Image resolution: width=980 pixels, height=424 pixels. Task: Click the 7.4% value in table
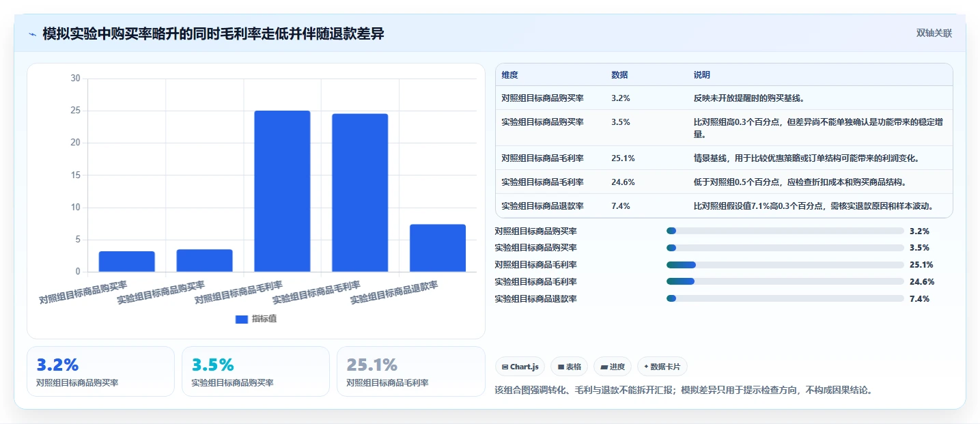(x=621, y=206)
